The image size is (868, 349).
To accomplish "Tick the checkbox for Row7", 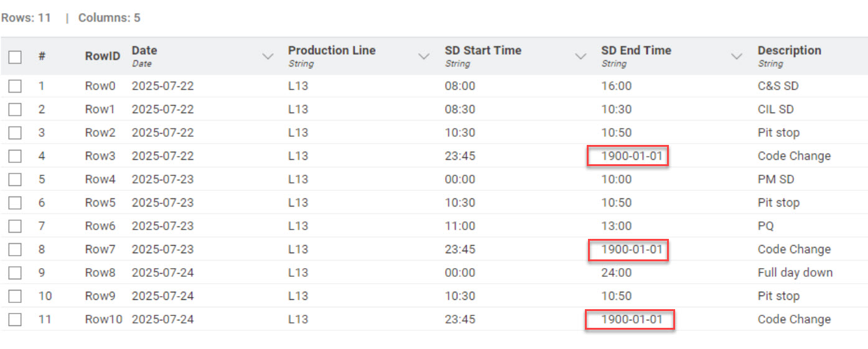I will click(x=15, y=249).
